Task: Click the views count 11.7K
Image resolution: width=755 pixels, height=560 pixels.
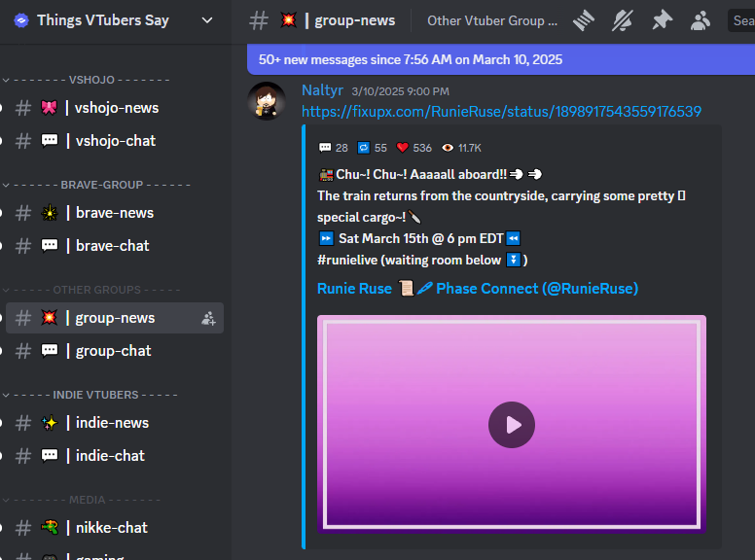Action: [x=462, y=148]
